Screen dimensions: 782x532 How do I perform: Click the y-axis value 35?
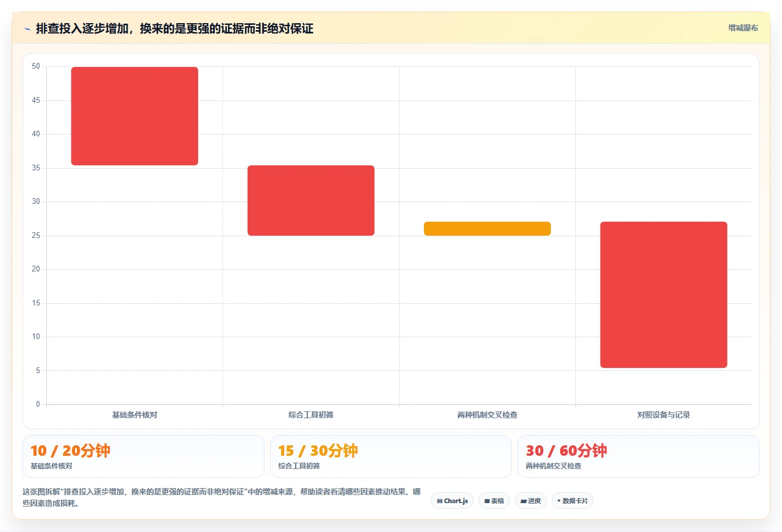(36, 168)
